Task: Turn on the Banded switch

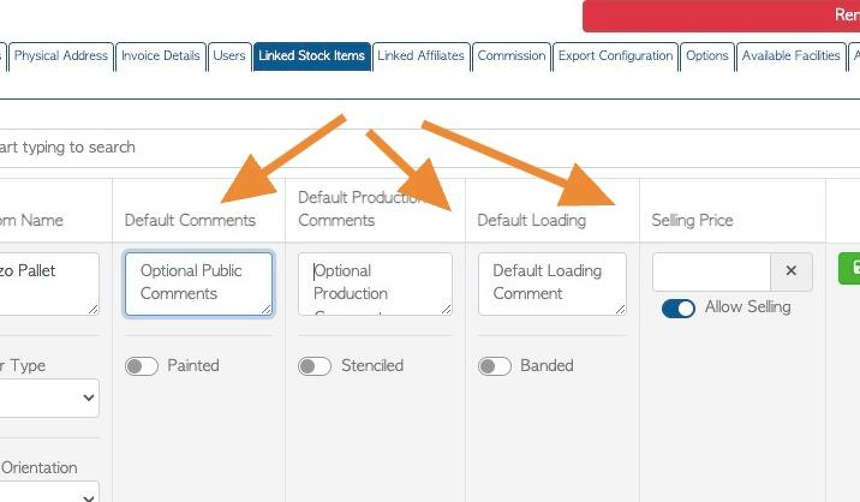Action: click(494, 366)
